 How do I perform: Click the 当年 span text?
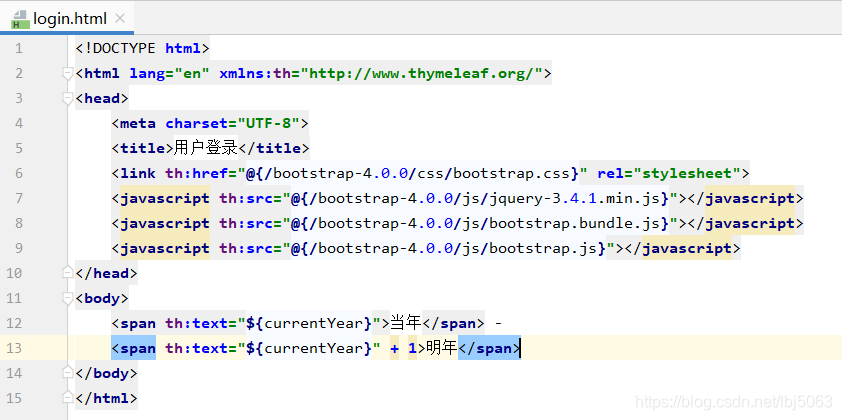(x=406, y=323)
